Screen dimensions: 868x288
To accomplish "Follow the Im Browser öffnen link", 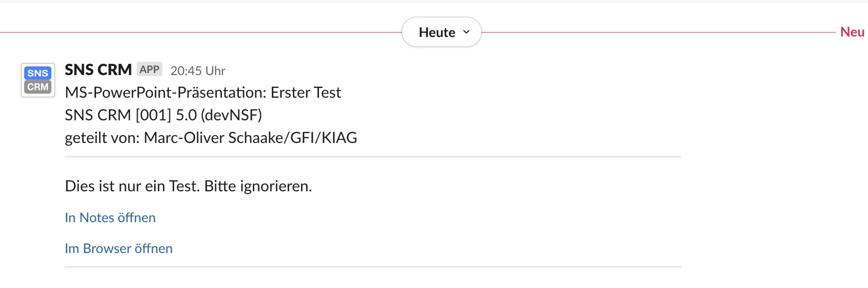I will point(119,248).
